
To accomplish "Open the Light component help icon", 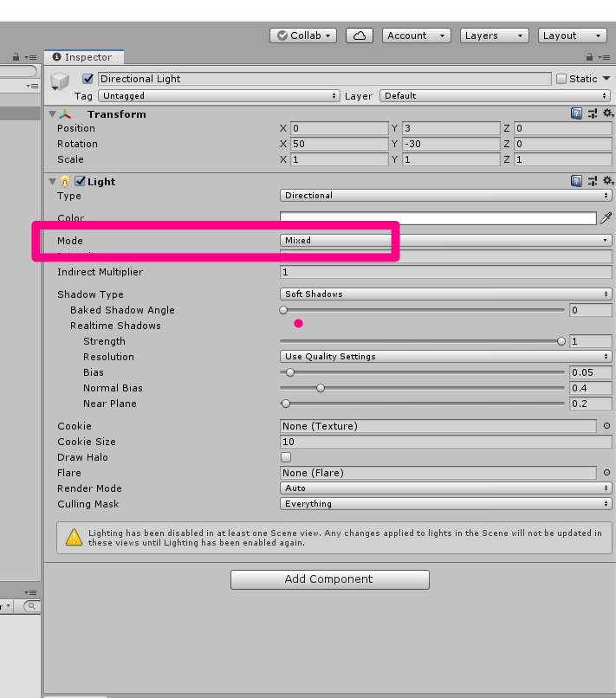I will click(x=576, y=181).
